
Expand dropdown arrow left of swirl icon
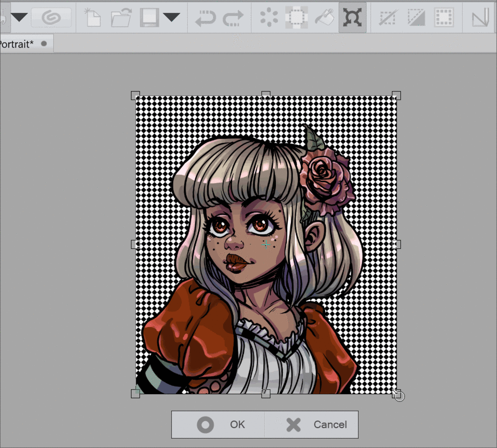click(x=19, y=17)
